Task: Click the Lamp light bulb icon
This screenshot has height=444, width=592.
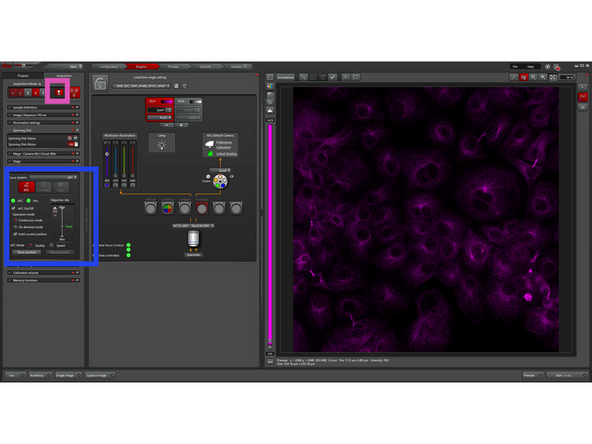Action: (162, 145)
